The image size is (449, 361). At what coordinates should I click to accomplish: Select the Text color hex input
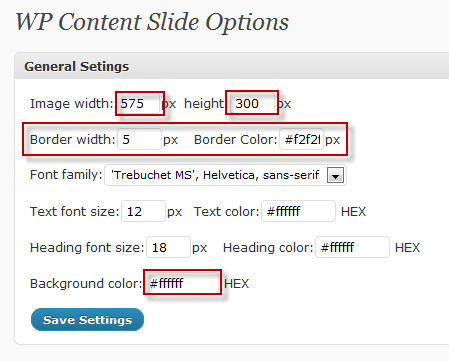(298, 211)
